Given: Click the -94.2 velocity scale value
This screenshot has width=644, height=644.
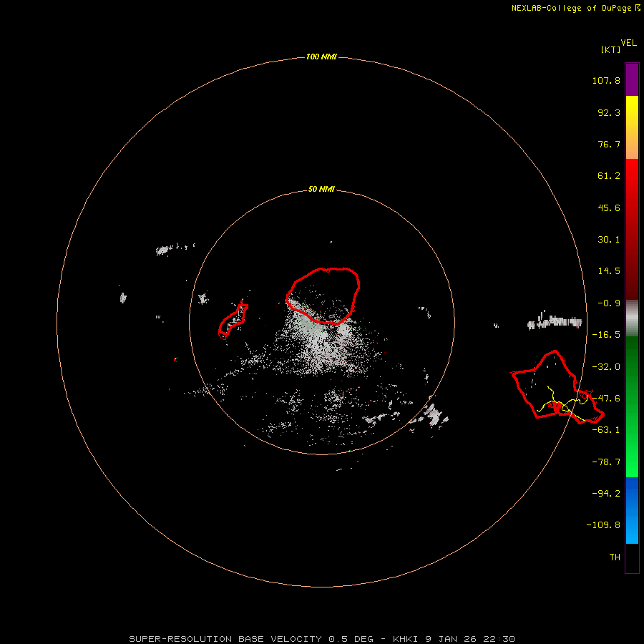Looking at the screenshot, I should click(x=606, y=493).
